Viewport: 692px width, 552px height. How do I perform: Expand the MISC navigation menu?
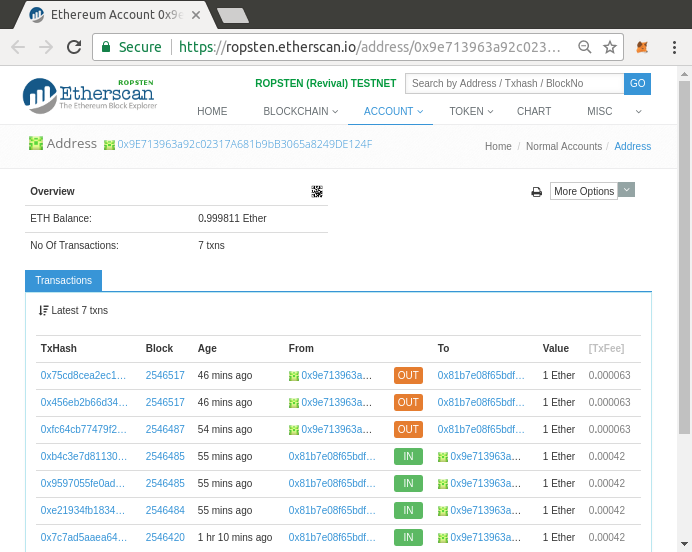pos(604,111)
